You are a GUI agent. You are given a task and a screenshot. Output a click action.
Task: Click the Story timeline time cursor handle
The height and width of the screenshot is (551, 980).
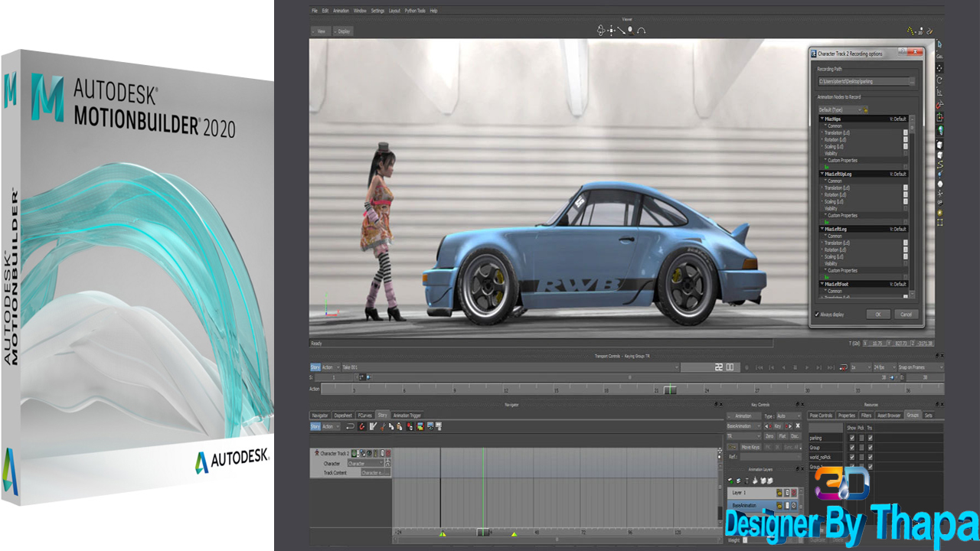(482, 532)
